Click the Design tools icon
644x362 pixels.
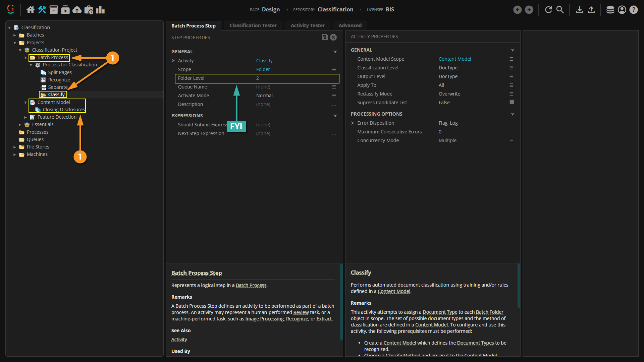[42, 10]
